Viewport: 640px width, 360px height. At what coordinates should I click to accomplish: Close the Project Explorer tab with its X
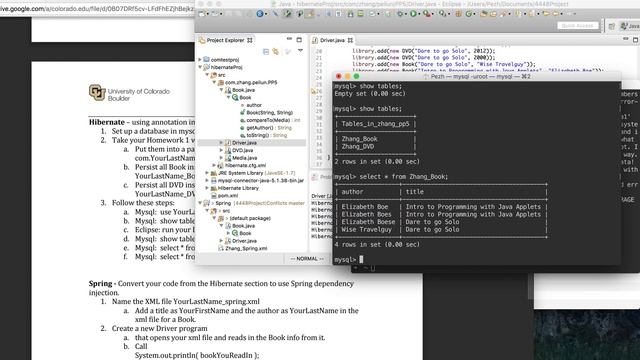tap(250, 40)
